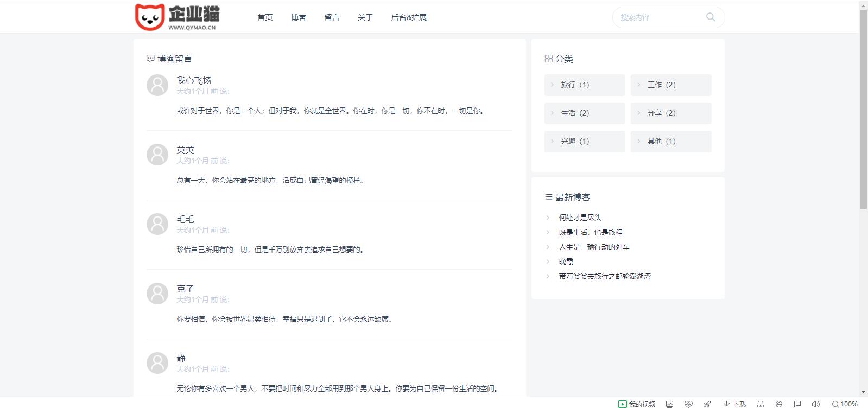Expand the 旅行 (1) category
Screen dimensions: 868x408
coord(585,85)
